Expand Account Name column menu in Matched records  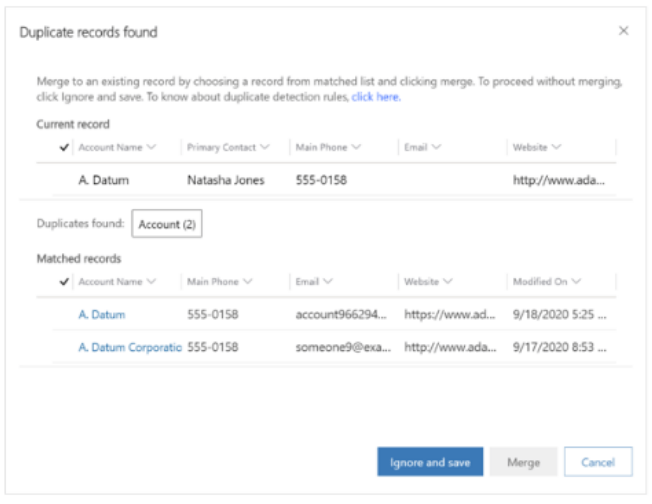point(151,282)
